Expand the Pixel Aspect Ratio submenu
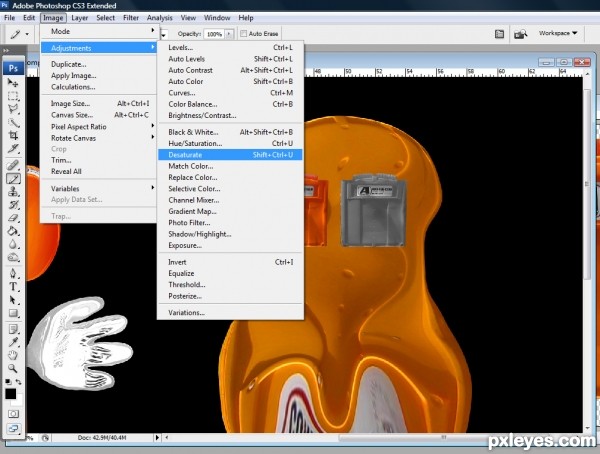The image size is (600, 454). (x=99, y=127)
